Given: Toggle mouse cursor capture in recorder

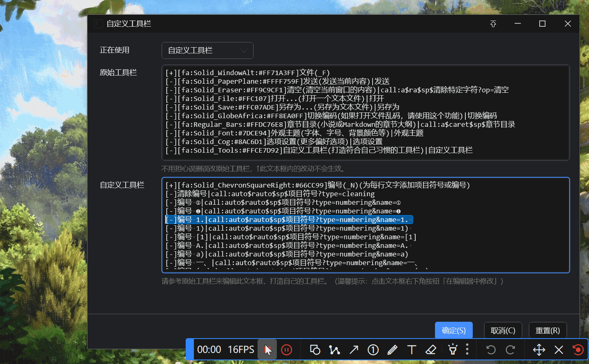Looking at the screenshot, I should [x=267, y=350].
